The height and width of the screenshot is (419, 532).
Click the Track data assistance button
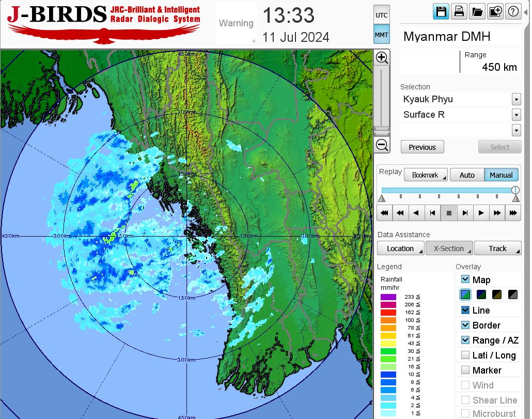497,249
